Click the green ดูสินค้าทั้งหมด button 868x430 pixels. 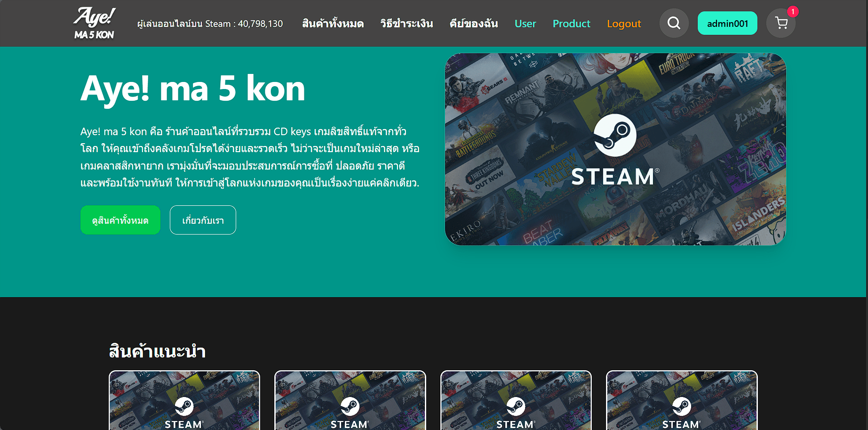[x=120, y=220]
